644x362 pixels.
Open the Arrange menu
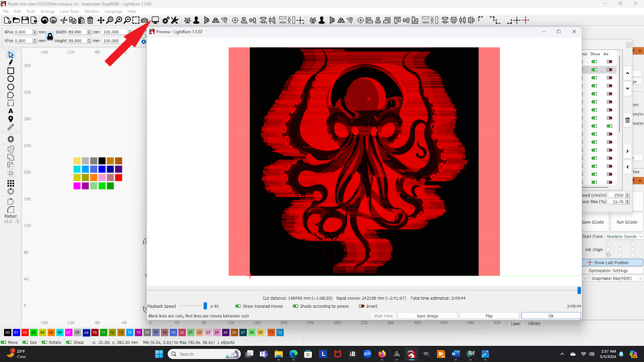pyautogui.click(x=47, y=11)
